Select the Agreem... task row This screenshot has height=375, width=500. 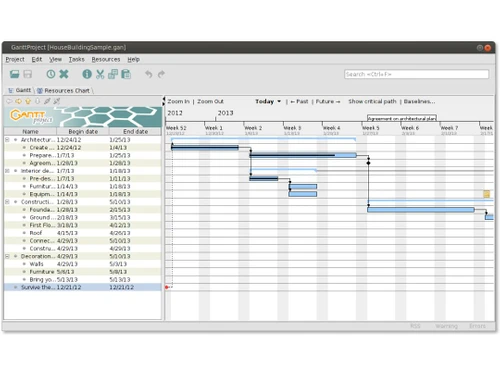point(83,163)
